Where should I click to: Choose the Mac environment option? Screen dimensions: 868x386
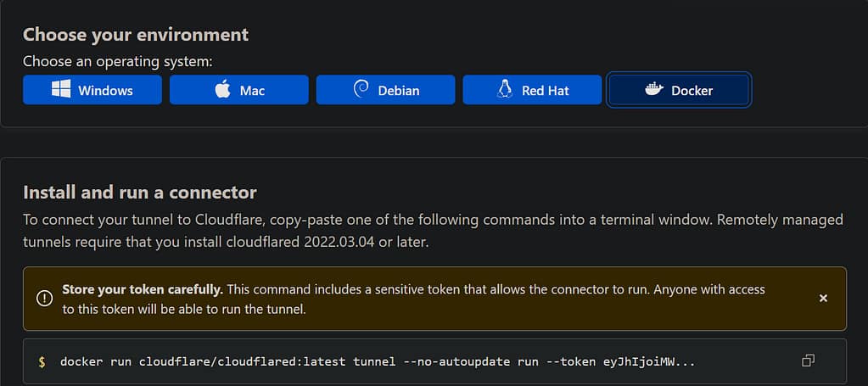(x=239, y=90)
